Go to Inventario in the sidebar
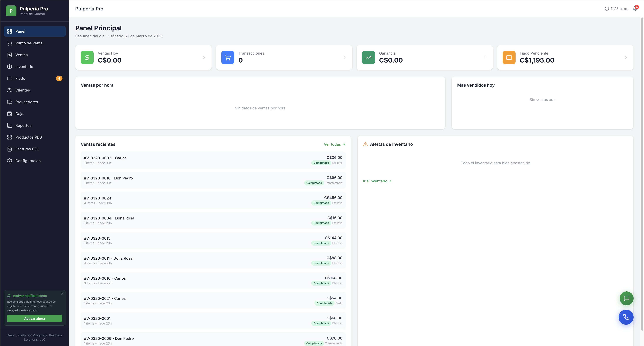 (x=24, y=66)
